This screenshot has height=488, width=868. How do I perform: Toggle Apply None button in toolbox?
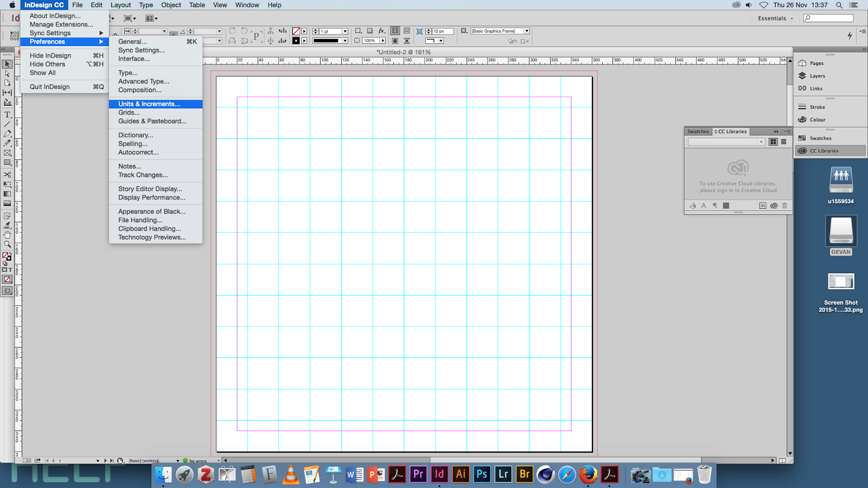pyautogui.click(x=7, y=280)
